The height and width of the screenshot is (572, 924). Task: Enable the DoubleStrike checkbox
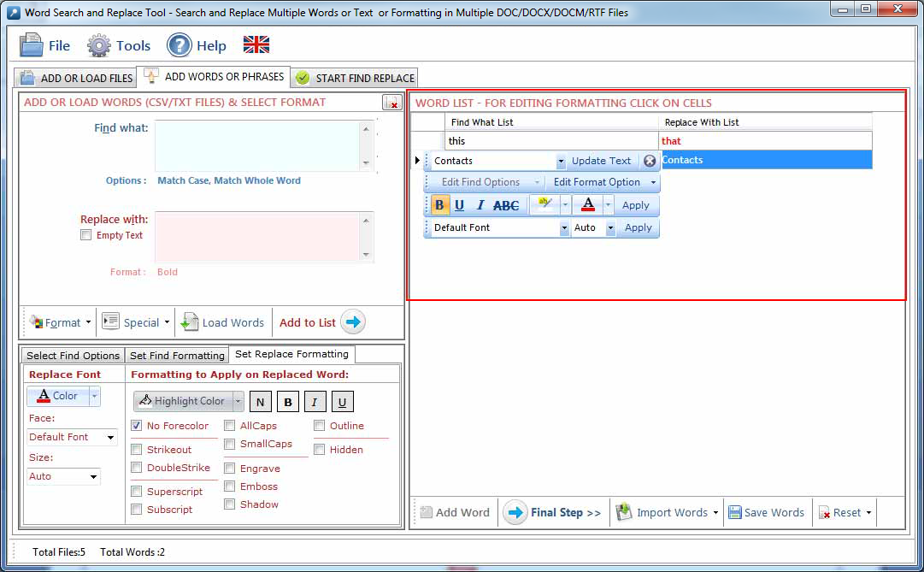click(x=137, y=467)
